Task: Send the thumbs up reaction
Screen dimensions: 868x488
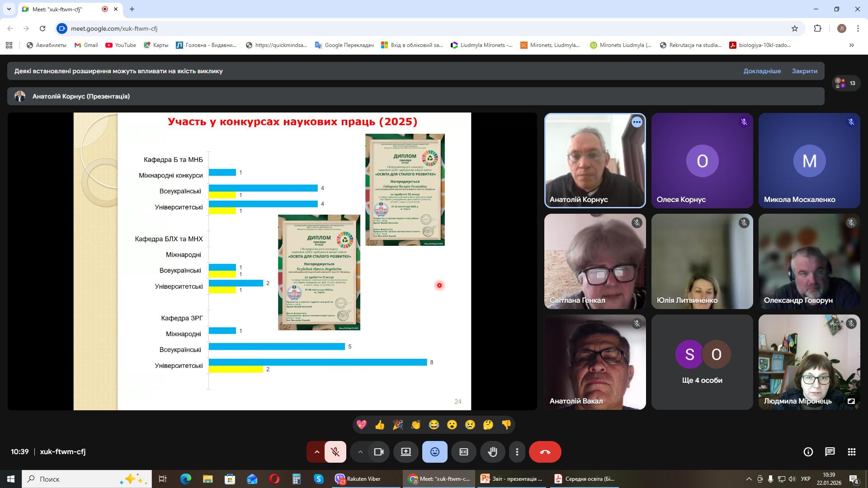Action: [x=379, y=425]
